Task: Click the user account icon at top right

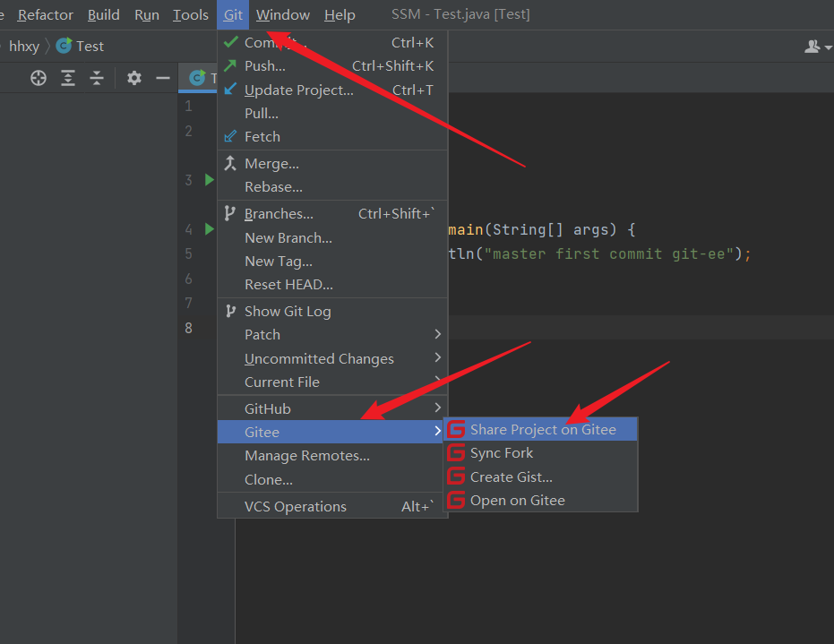Action: click(812, 47)
